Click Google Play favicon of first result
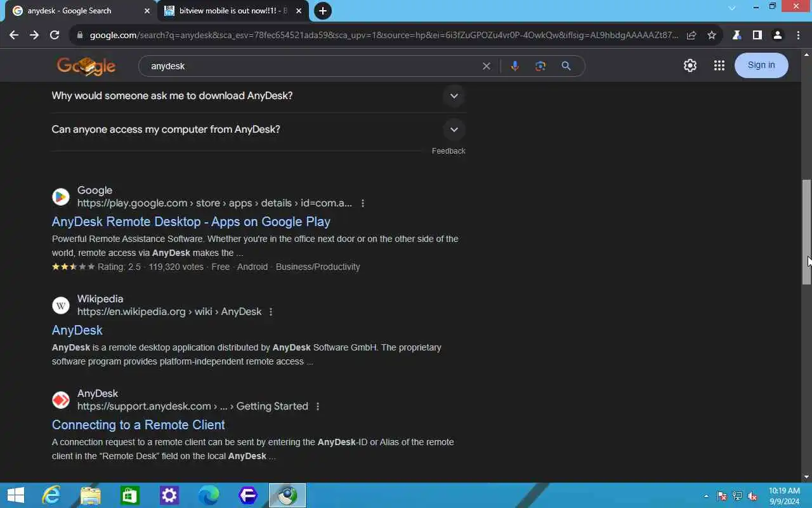The image size is (812, 508). (61, 197)
